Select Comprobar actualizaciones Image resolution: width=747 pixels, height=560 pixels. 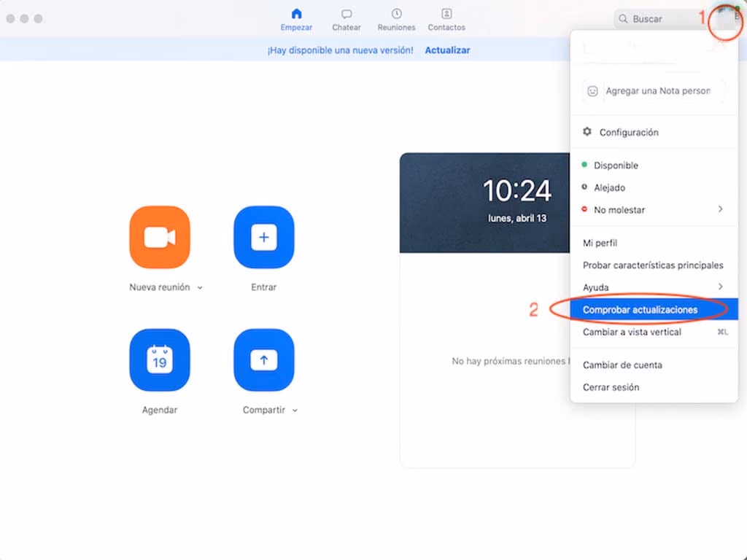654,309
